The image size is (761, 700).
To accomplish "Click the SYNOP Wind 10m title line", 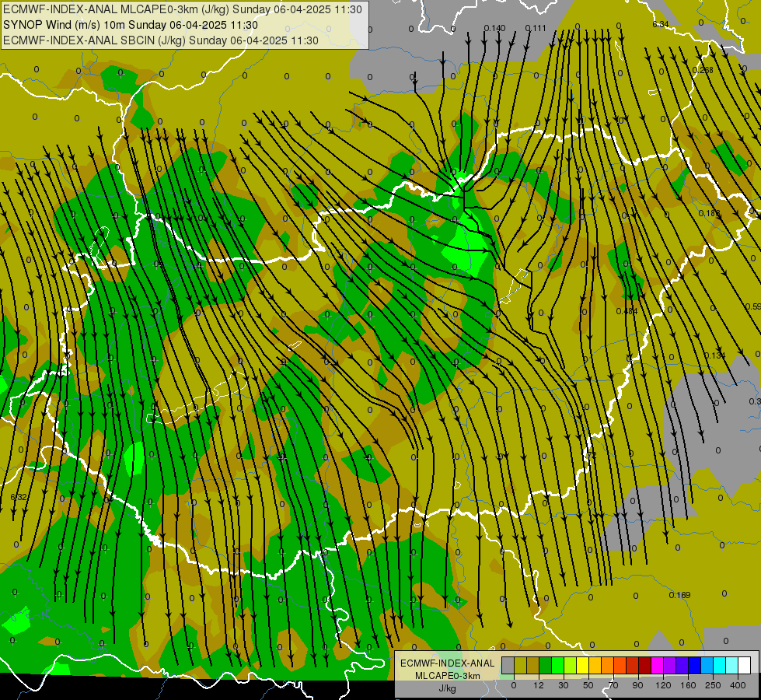I will pos(131,25).
